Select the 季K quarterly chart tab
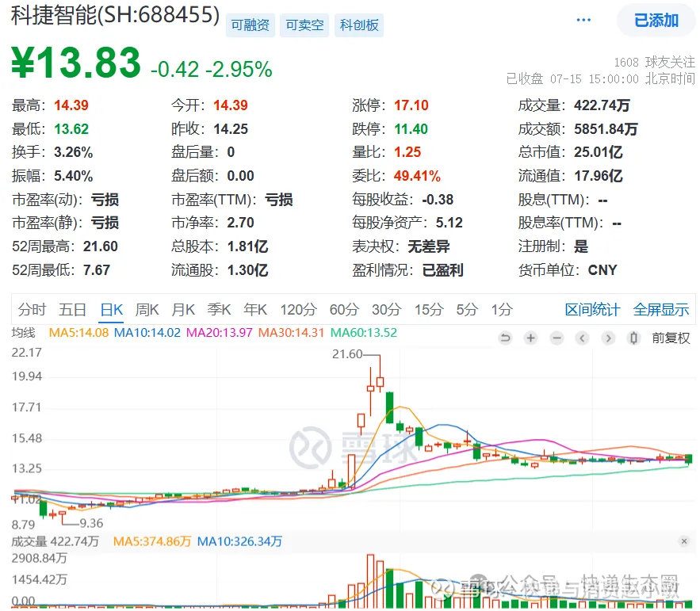700x611 pixels. pos(220,309)
